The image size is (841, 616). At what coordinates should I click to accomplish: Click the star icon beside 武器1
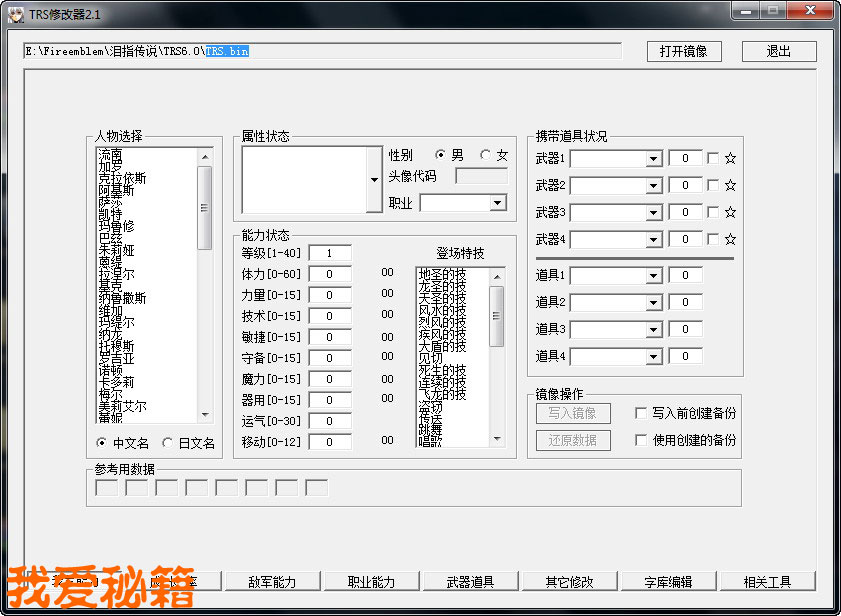(730, 158)
